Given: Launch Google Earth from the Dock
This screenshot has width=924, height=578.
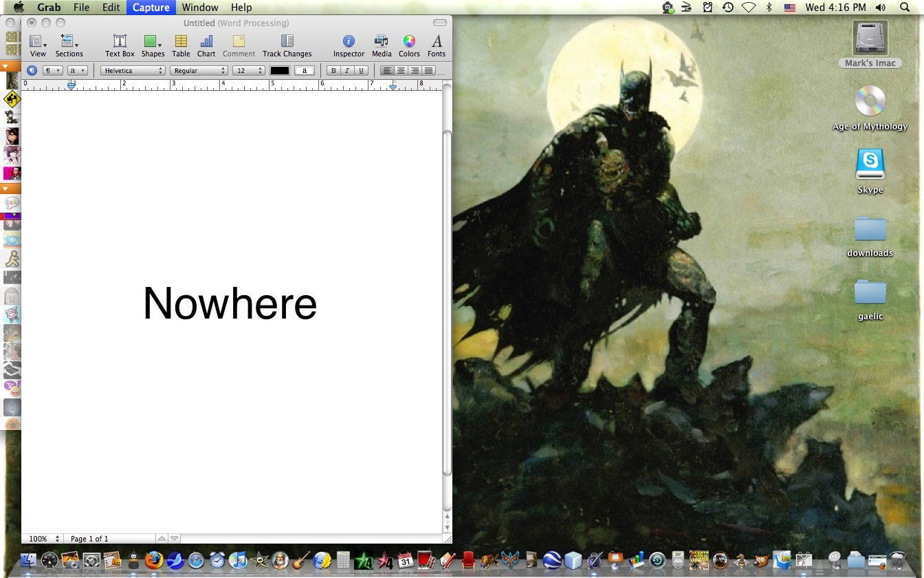Looking at the screenshot, I should (552, 560).
